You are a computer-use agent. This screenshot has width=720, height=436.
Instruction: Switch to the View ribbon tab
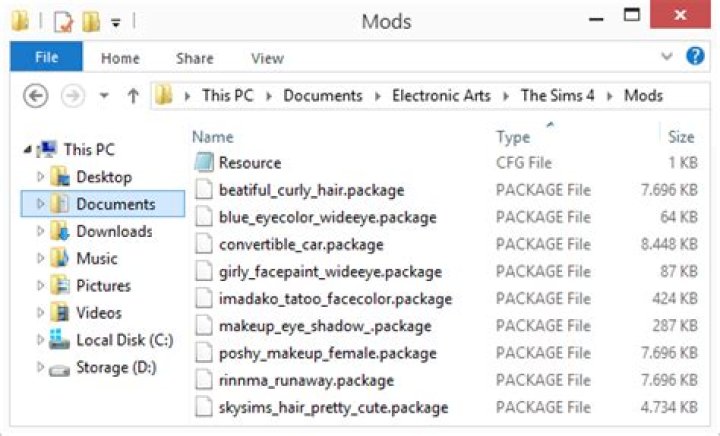click(x=267, y=58)
